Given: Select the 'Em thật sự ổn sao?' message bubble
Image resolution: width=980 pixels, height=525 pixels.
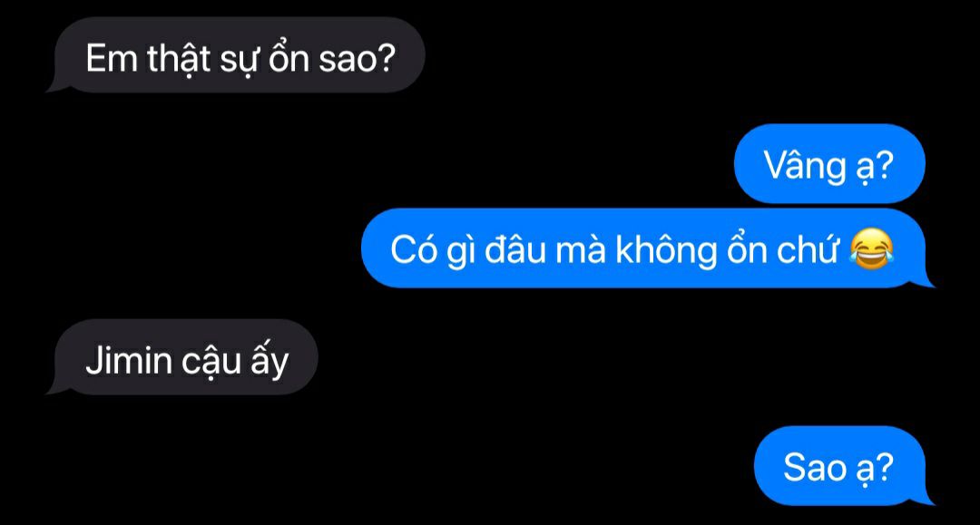Looking at the screenshot, I should [x=236, y=55].
